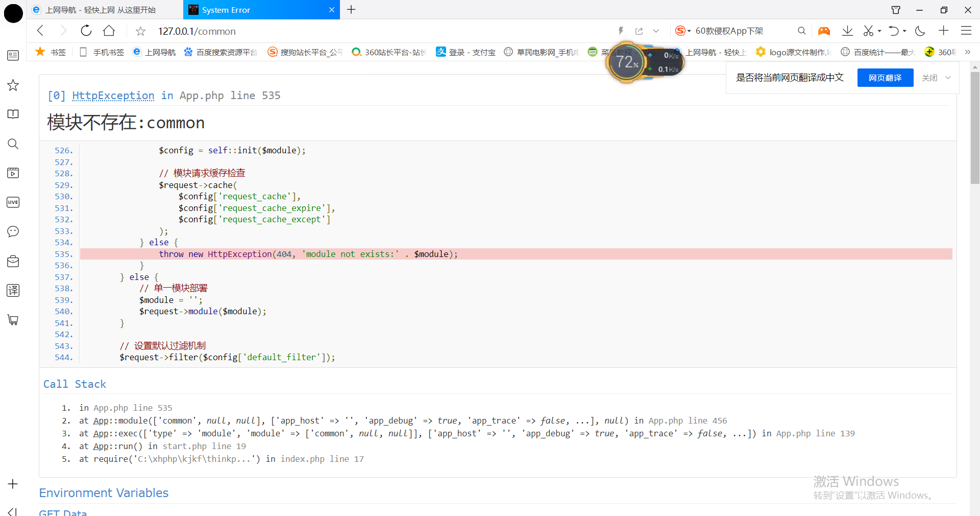The image size is (980, 516).
Task: Expand translation options next to 关闭
Action: pos(948,78)
